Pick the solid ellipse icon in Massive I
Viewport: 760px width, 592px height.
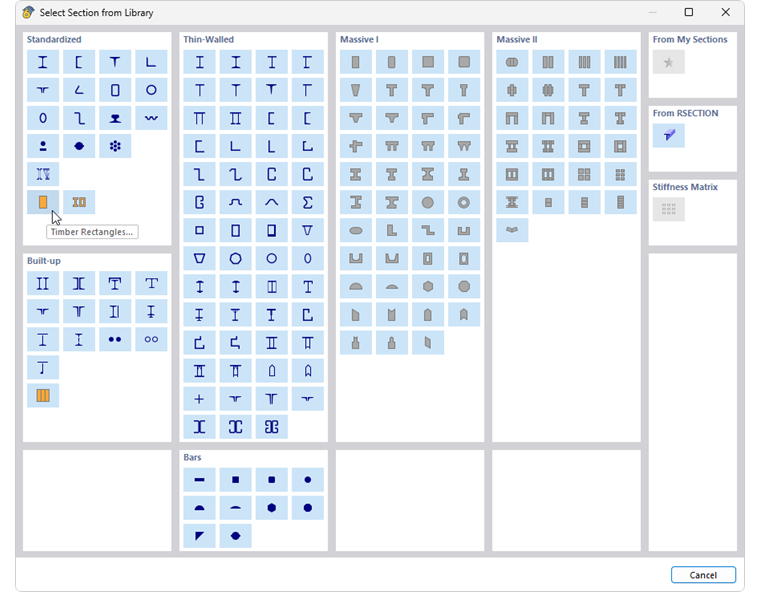coord(356,230)
